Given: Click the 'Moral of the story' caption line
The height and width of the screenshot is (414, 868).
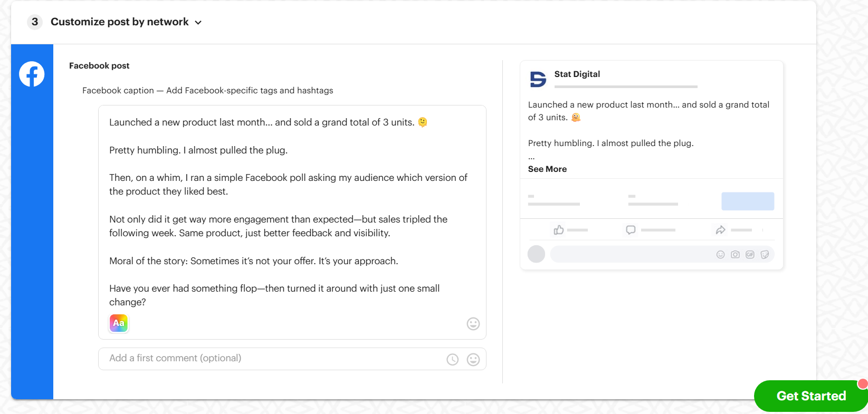Looking at the screenshot, I should click(x=254, y=261).
